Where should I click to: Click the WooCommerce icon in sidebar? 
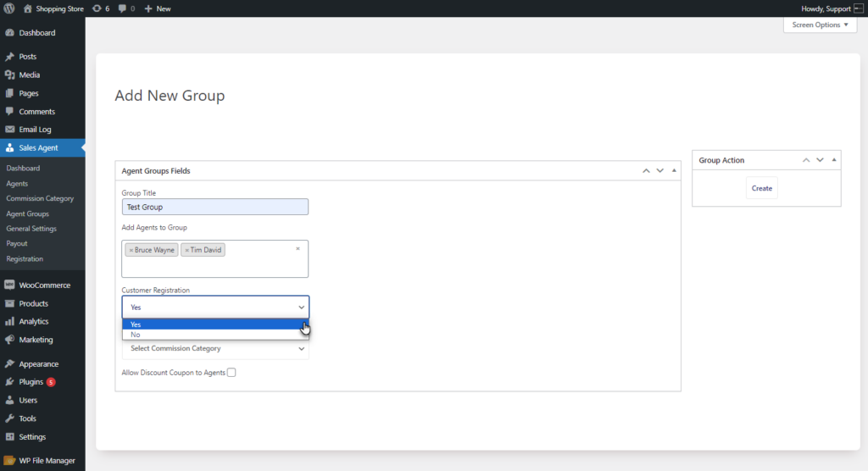[x=9, y=285]
